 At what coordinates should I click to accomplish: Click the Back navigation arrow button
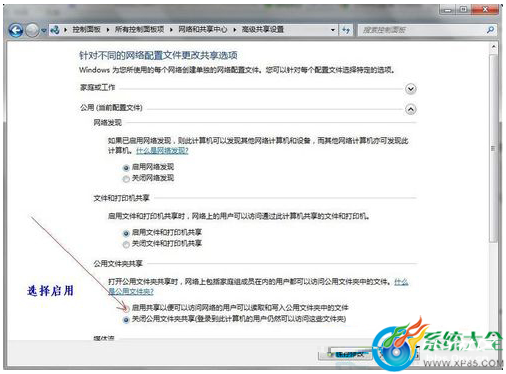(x=16, y=30)
